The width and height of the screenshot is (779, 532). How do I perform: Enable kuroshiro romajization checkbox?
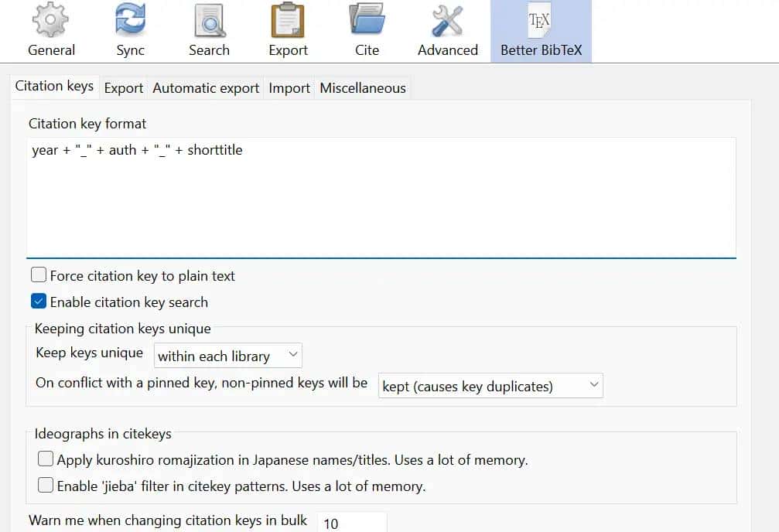point(46,459)
